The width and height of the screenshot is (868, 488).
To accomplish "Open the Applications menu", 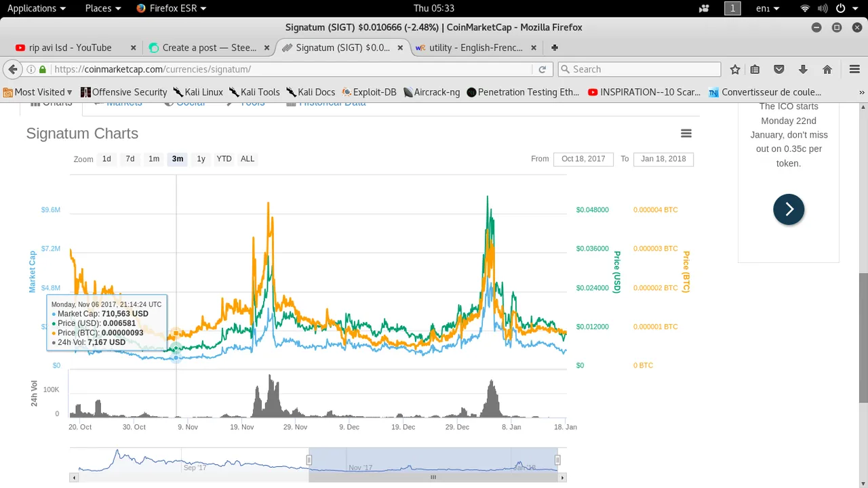I will [37, 8].
